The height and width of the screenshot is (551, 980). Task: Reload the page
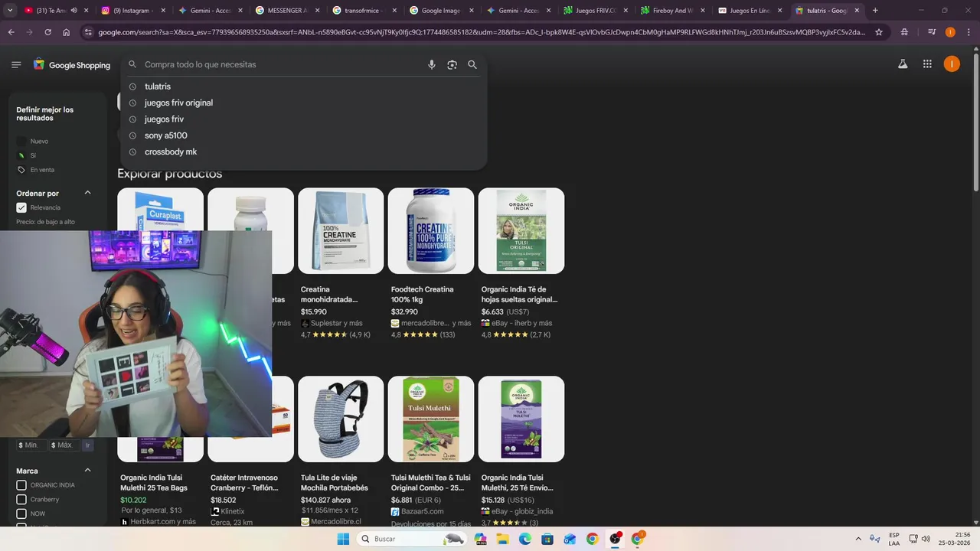click(47, 32)
